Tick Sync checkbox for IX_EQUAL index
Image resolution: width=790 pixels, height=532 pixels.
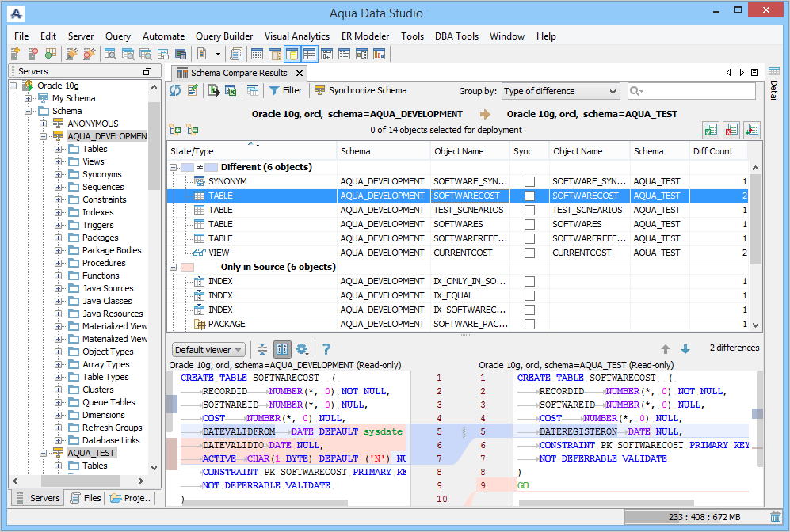click(529, 295)
